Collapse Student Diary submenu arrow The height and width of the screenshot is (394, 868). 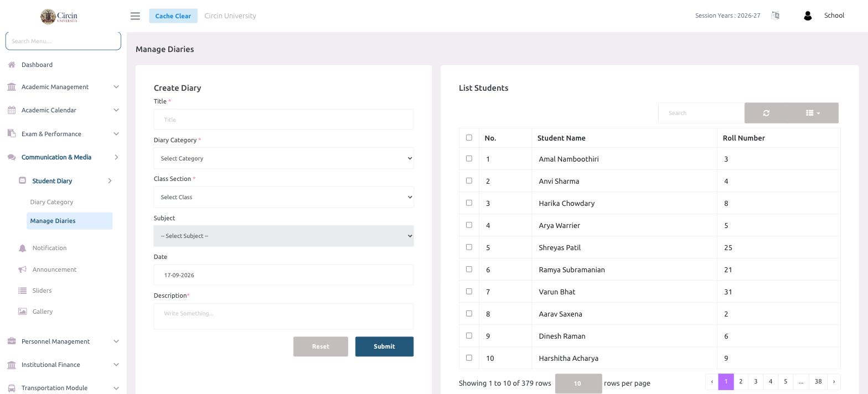click(x=110, y=180)
